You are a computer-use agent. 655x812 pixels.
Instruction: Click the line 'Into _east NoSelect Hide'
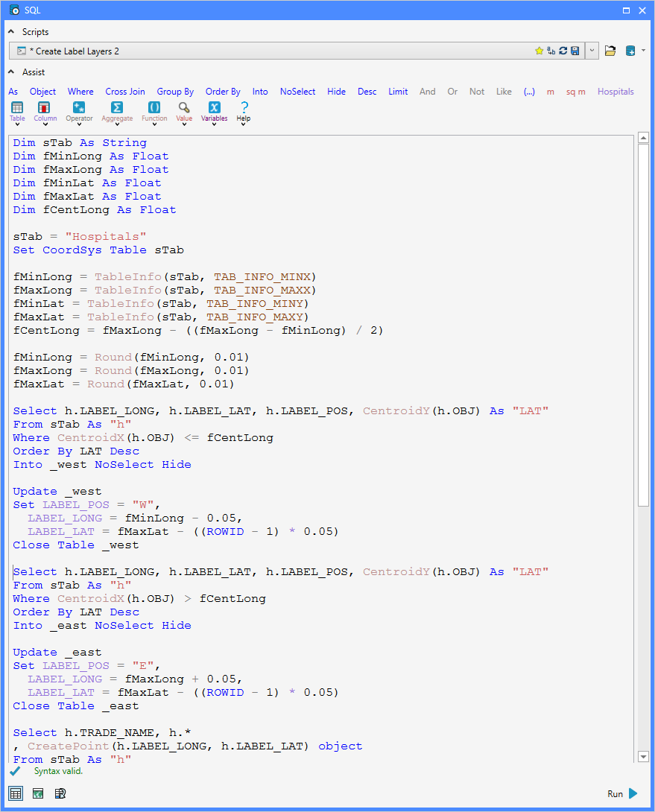click(102, 626)
